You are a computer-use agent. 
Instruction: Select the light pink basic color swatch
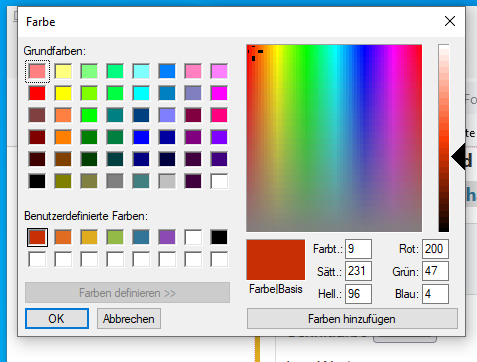[x=37, y=71]
